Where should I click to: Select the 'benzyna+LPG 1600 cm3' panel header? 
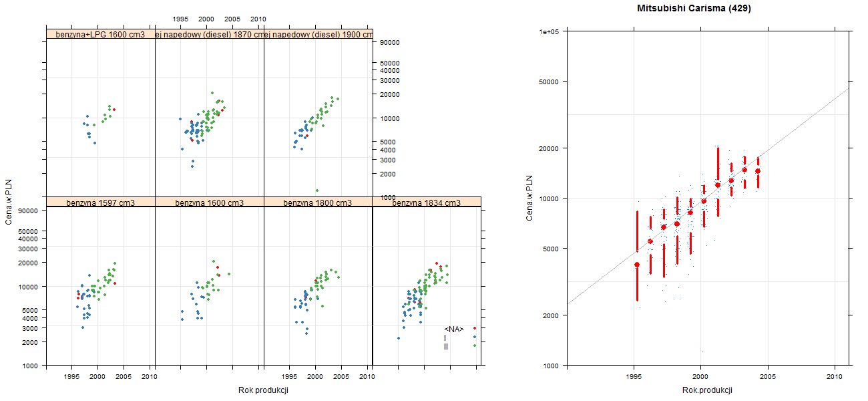point(100,34)
